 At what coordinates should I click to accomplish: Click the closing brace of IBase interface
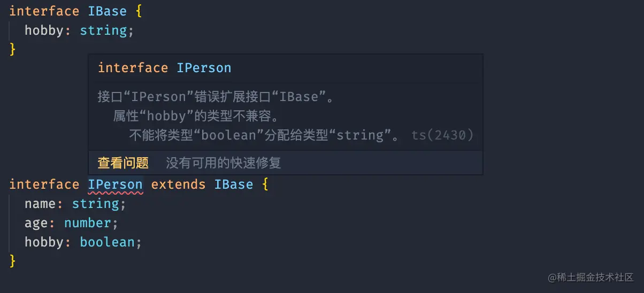(x=13, y=50)
